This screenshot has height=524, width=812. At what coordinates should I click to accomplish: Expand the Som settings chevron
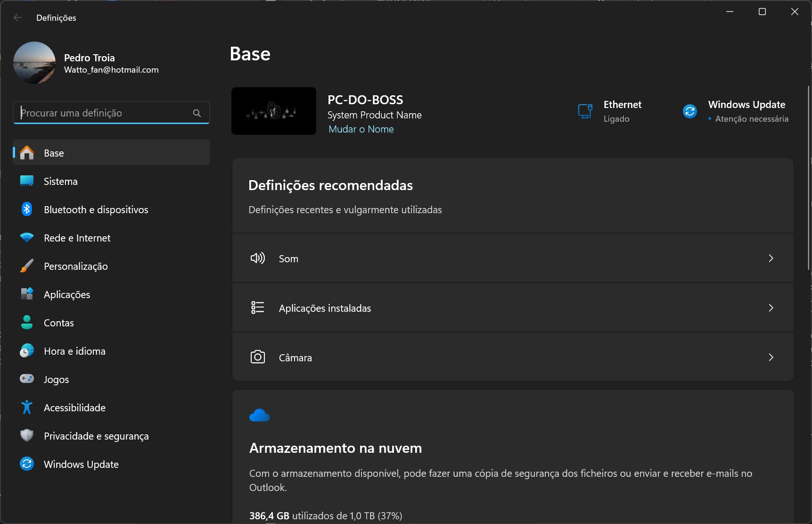(x=771, y=258)
